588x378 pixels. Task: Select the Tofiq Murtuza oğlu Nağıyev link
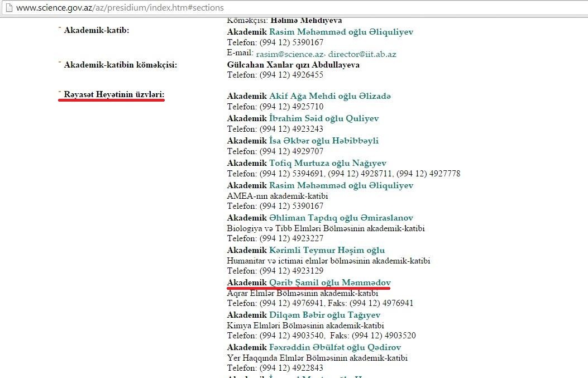[325, 163]
